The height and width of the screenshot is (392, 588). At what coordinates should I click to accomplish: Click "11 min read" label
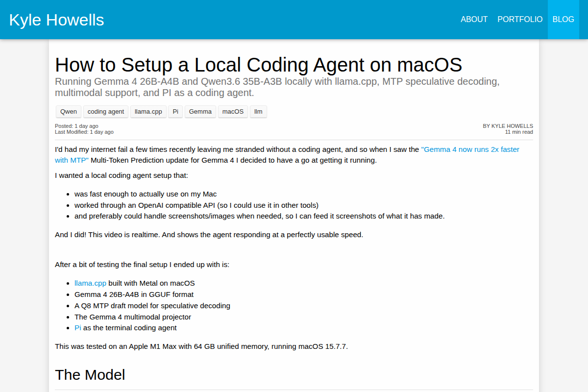(519, 132)
